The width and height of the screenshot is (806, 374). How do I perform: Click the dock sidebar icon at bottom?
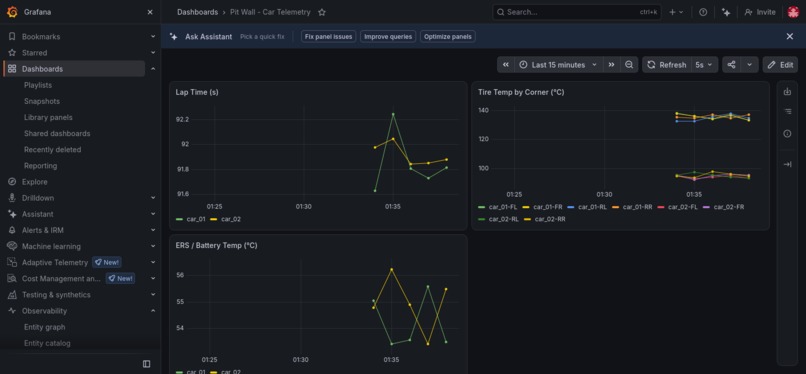pos(146,364)
